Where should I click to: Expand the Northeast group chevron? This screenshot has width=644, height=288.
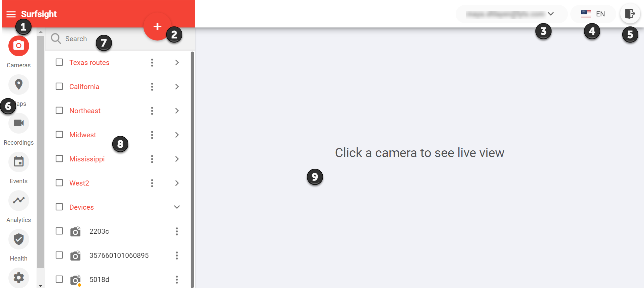[x=177, y=111]
